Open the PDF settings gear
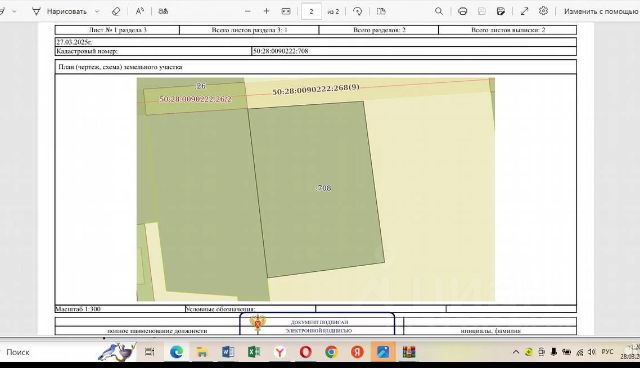Image resolution: width=640 pixels, height=368 pixels. pos(543,11)
